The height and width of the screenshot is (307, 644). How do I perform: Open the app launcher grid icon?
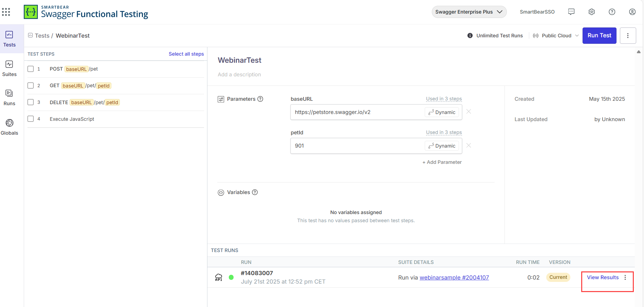[6, 12]
